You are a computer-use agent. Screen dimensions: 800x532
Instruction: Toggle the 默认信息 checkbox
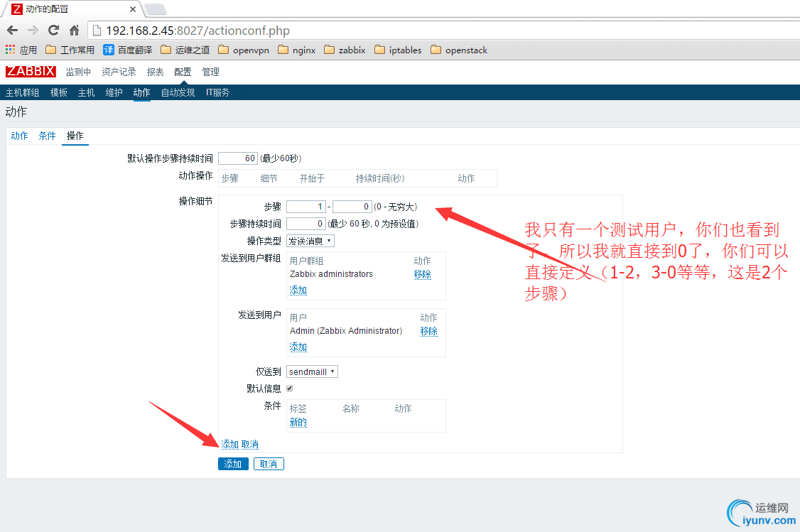point(290,388)
